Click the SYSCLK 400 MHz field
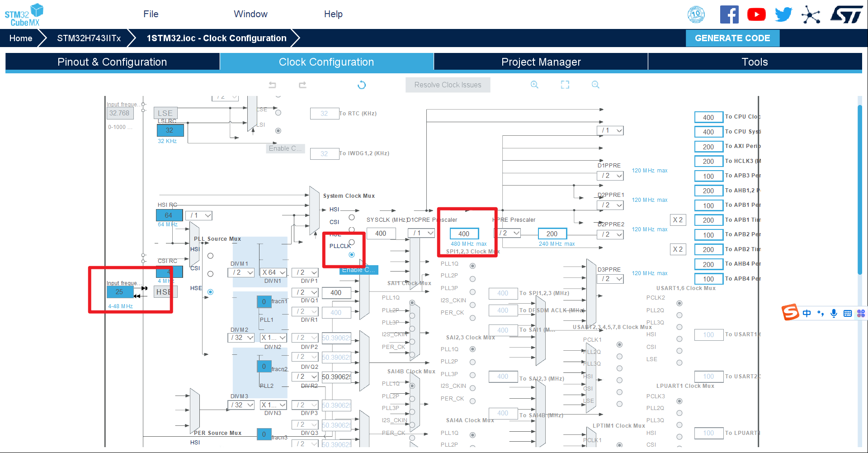868x453 pixels. click(381, 234)
